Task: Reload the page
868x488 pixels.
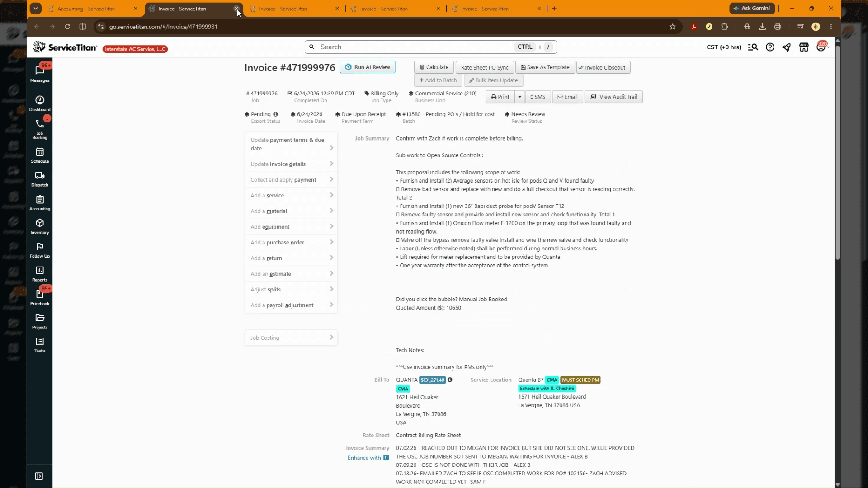Action: tap(67, 27)
